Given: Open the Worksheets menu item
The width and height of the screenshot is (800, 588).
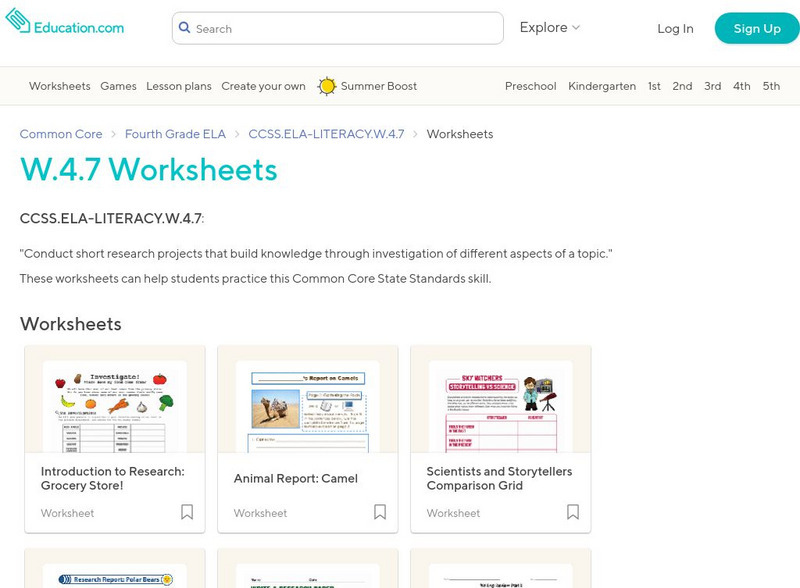Looking at the screenshot, I should (60, 86).
